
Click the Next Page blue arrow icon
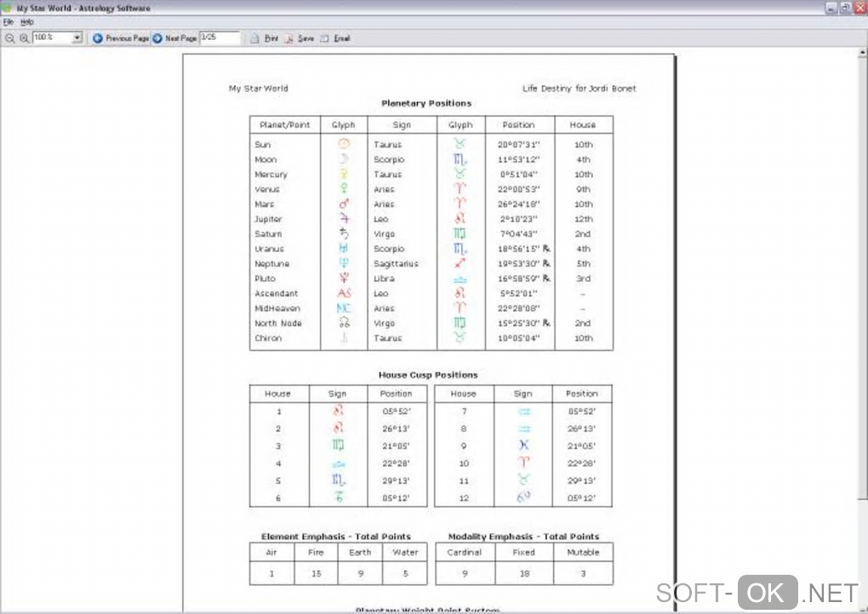click(157, 38)
